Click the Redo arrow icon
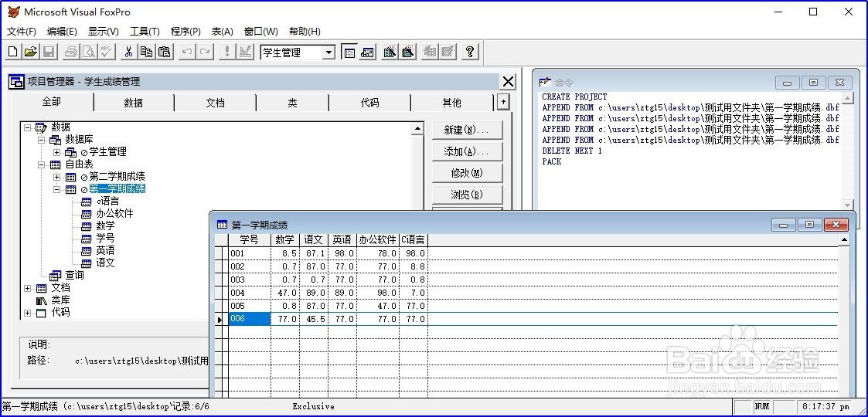 coord(205,52)
